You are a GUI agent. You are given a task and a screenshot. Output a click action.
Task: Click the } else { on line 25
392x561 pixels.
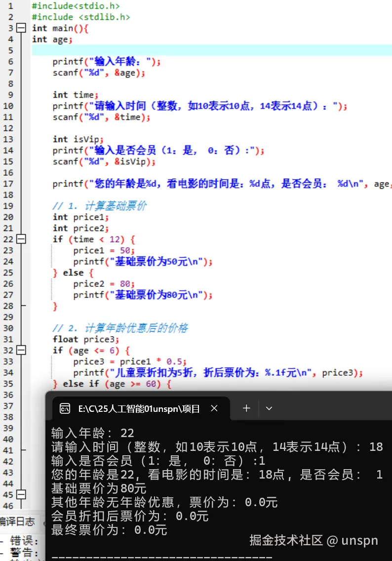73,273
